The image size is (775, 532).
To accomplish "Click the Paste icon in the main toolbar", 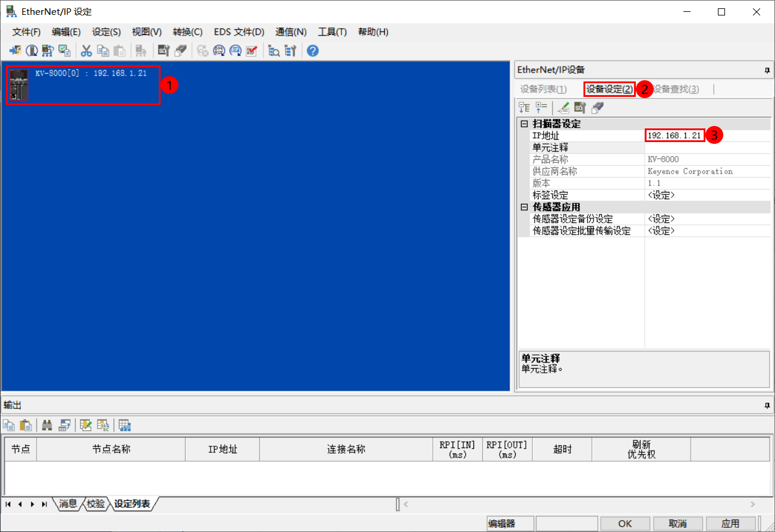I will click(120, 51).
